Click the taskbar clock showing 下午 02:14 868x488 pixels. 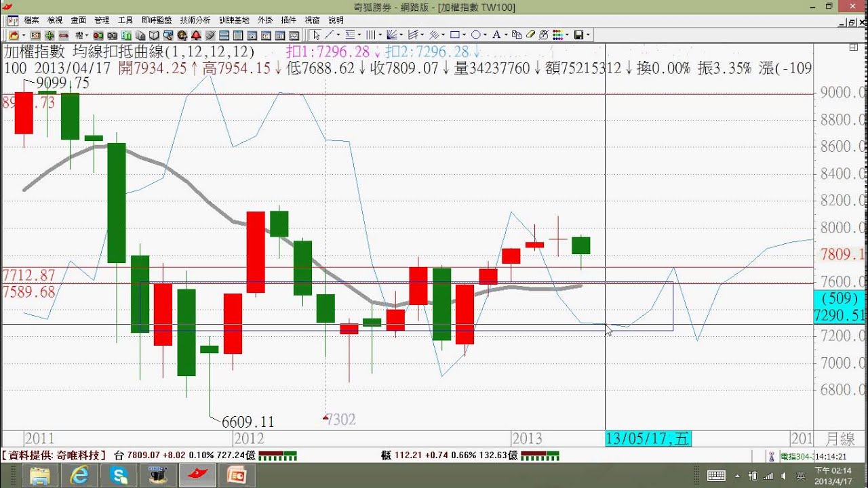coord(832,475)
